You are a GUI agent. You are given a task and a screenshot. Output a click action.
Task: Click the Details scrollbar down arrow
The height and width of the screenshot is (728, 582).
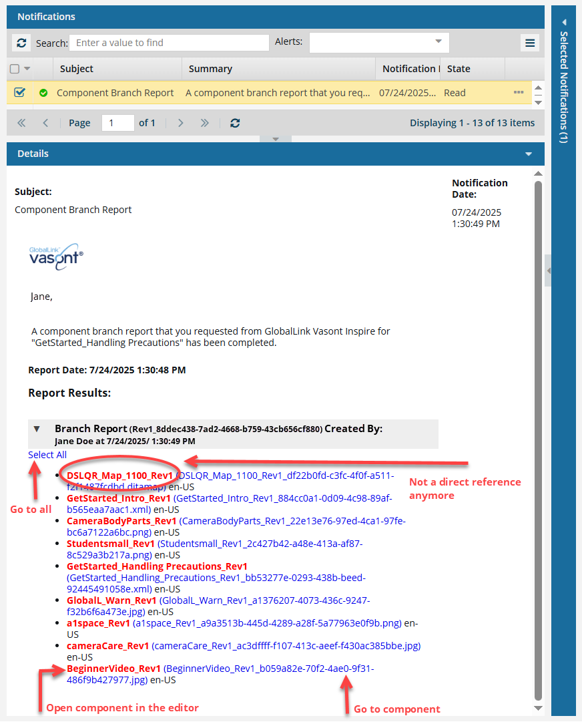(x=538, y=709)
